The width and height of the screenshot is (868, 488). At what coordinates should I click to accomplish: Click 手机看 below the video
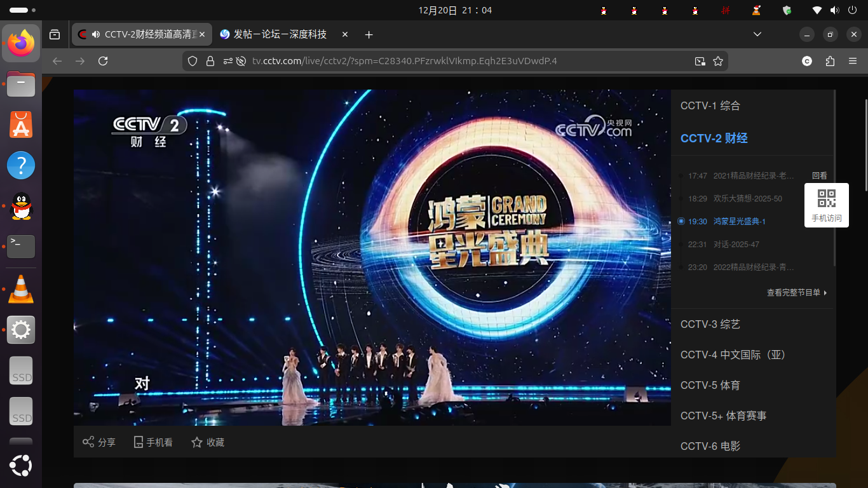point(153,442)
